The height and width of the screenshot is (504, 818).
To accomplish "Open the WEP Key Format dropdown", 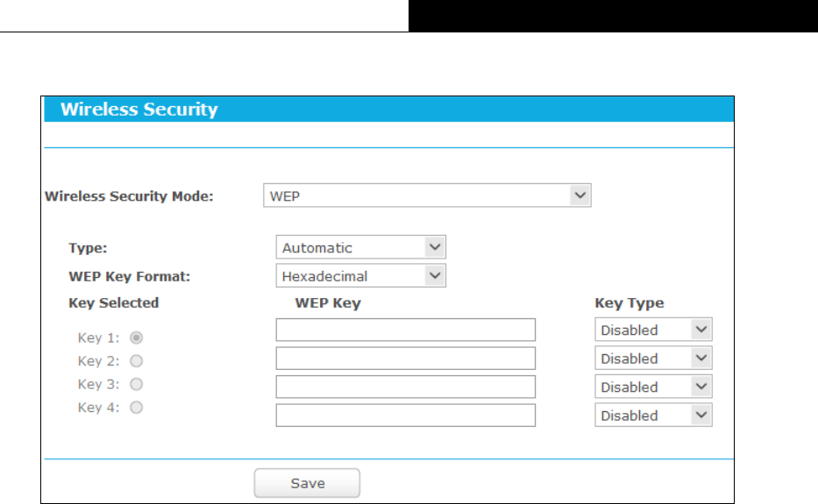I will pyautogui.click(x=360, y=276).
